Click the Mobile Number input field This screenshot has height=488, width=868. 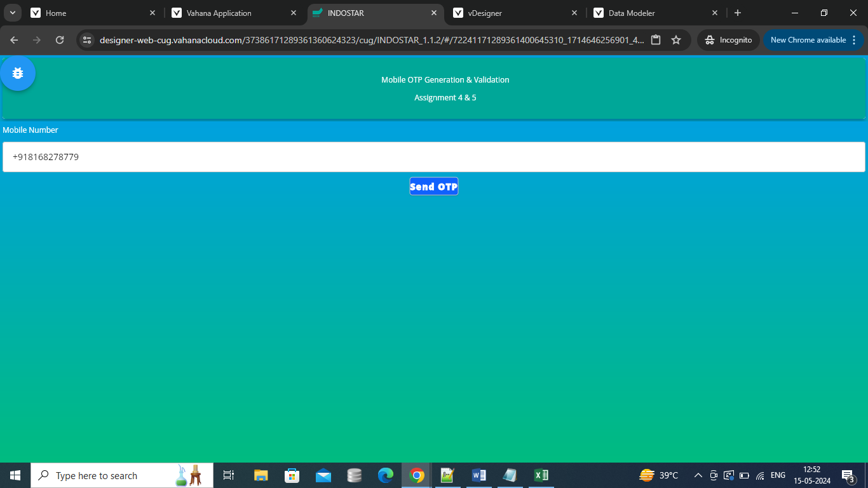pyautogui.click(x=433, y=157)
